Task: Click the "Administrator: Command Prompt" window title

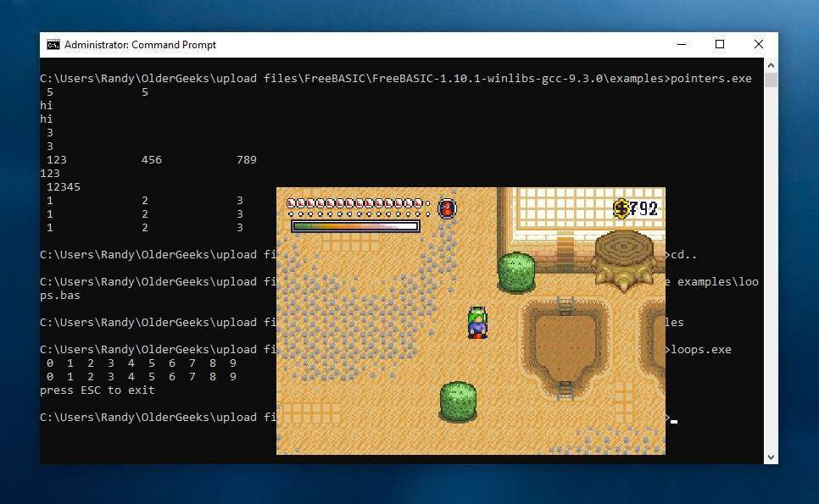Action: coord(140,45)
